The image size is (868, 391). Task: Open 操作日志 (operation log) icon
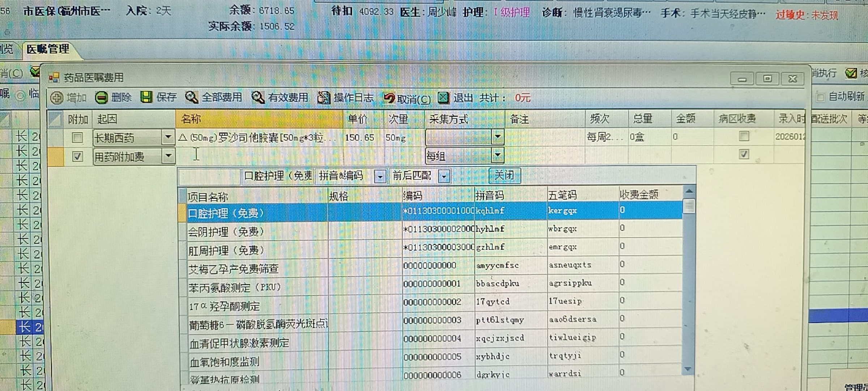coord(324,97)
